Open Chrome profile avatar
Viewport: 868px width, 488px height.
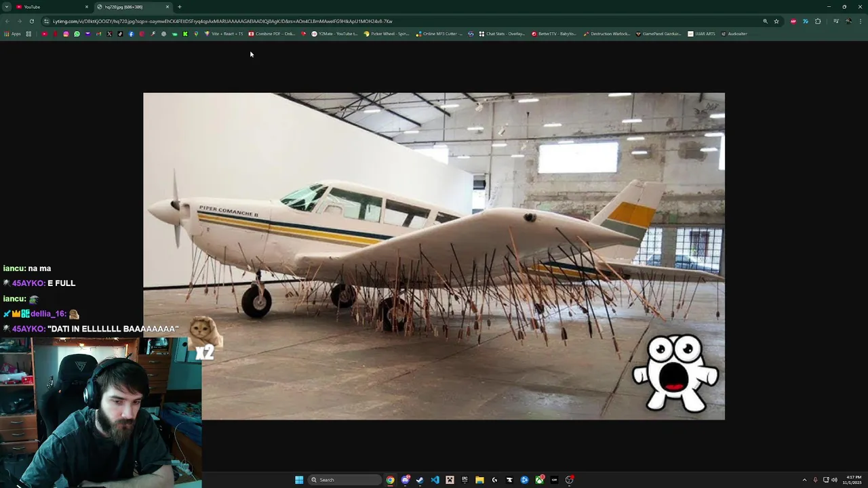point(848,21)
